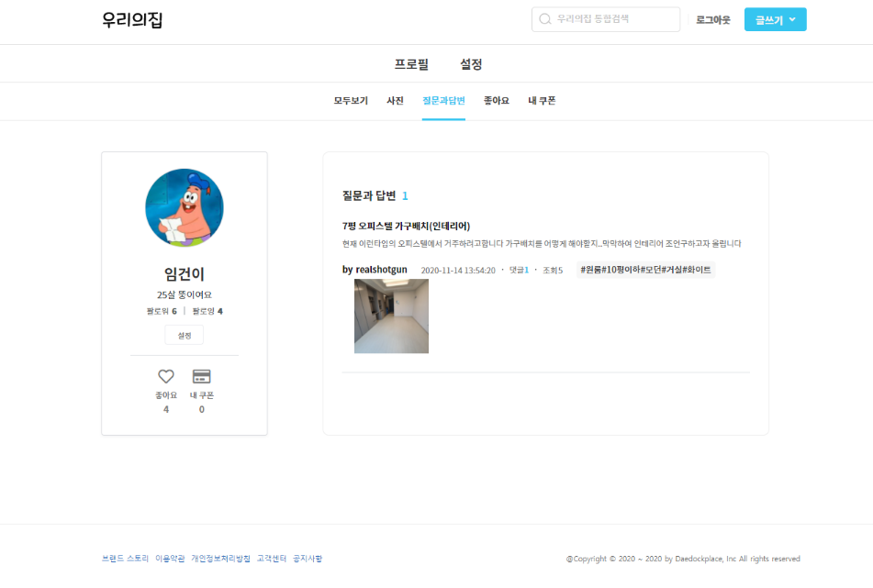
Task: Activate the 좋아요 filter tab
Action: click(495, 101)
